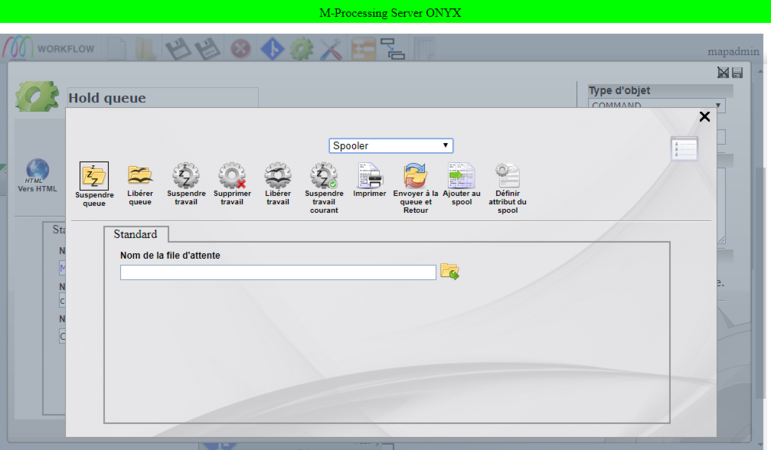Switch to the Standard tab

(x=135, y=234)
